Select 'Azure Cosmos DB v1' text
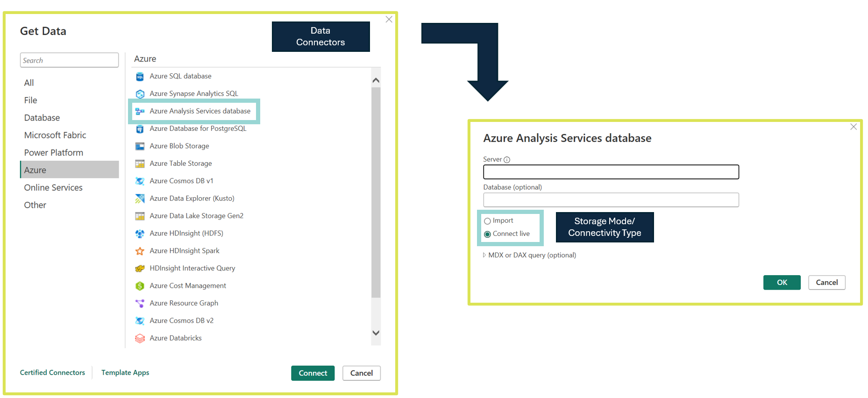The height and width of the screenshot is (398, 868). (181, 181)
